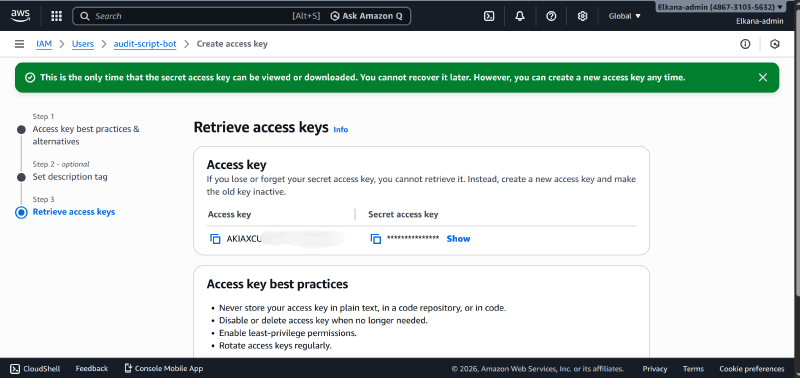Open settings gear in top bar
Image resolution: width=800 pixels, height=378 pixels.
point(582,16)
